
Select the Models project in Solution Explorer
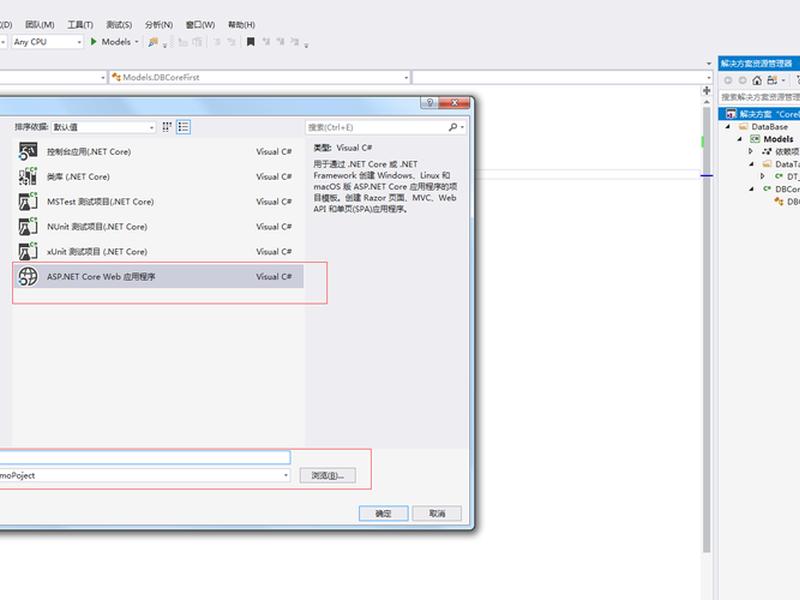(x=778, y=139)
